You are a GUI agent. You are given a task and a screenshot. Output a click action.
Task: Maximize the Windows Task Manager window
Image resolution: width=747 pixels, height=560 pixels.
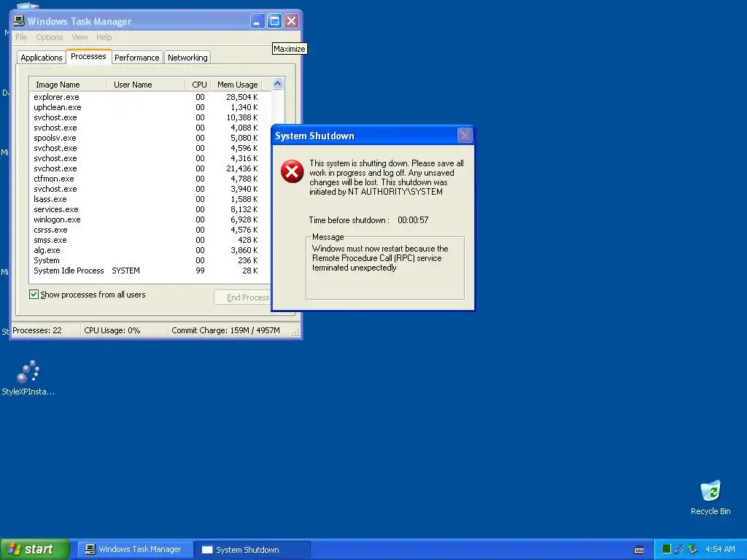(x=274, y=21)
